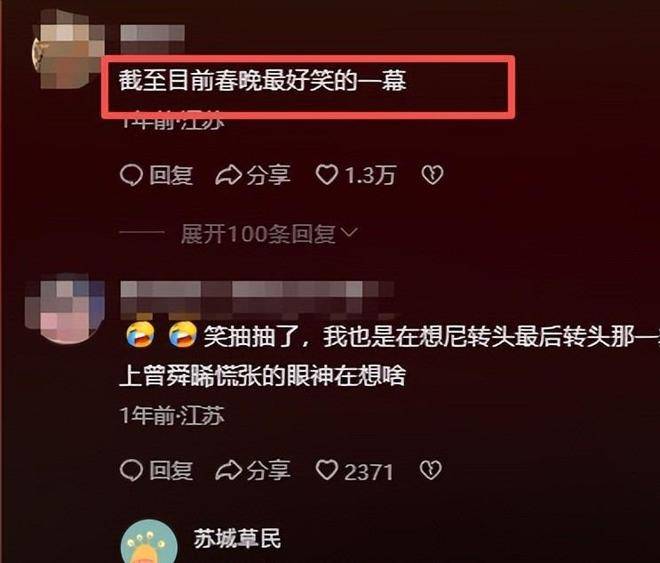Click 分享 text under the second comment

tap(269, 470)
